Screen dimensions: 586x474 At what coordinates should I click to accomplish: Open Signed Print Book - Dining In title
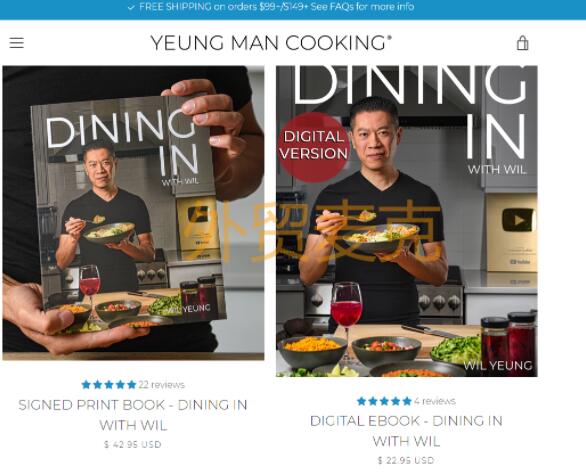[x=133, y=415]
